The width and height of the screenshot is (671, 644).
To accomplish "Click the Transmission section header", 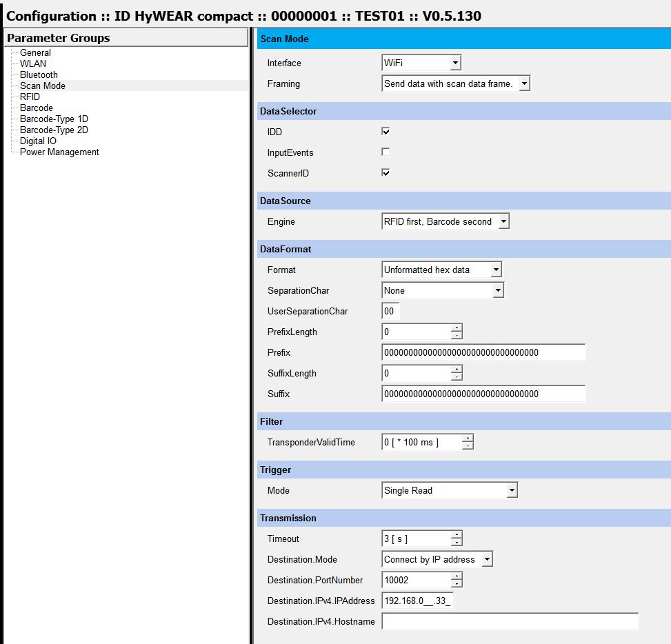I will point(464,518).
